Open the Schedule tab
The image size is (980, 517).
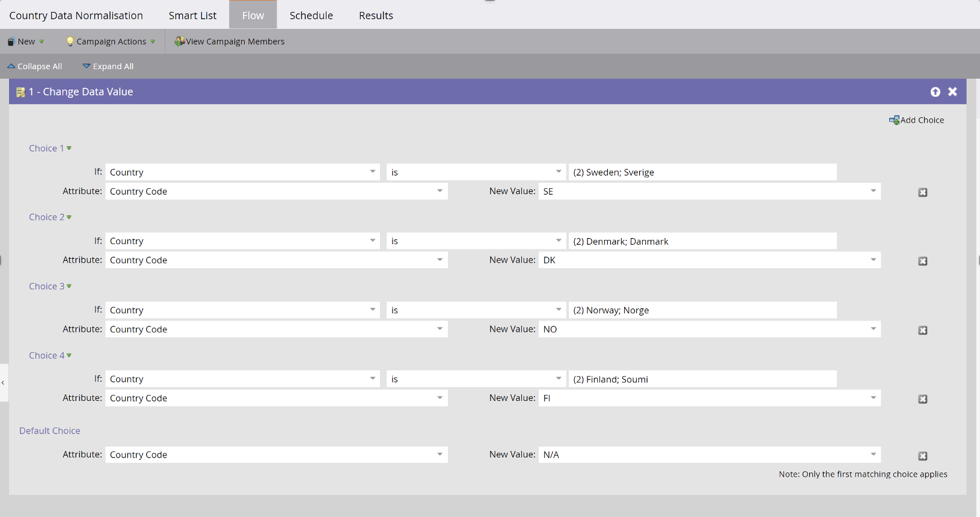tap(311, 15)
